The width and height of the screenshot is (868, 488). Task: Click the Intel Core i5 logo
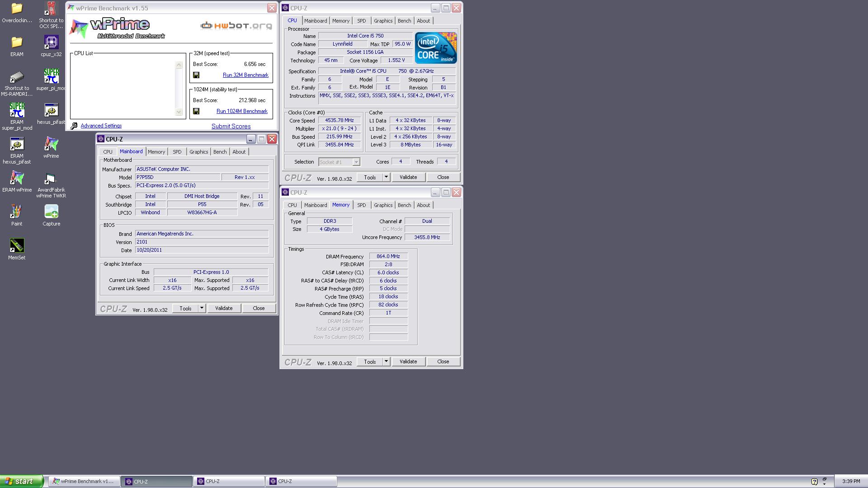point(436,47)
